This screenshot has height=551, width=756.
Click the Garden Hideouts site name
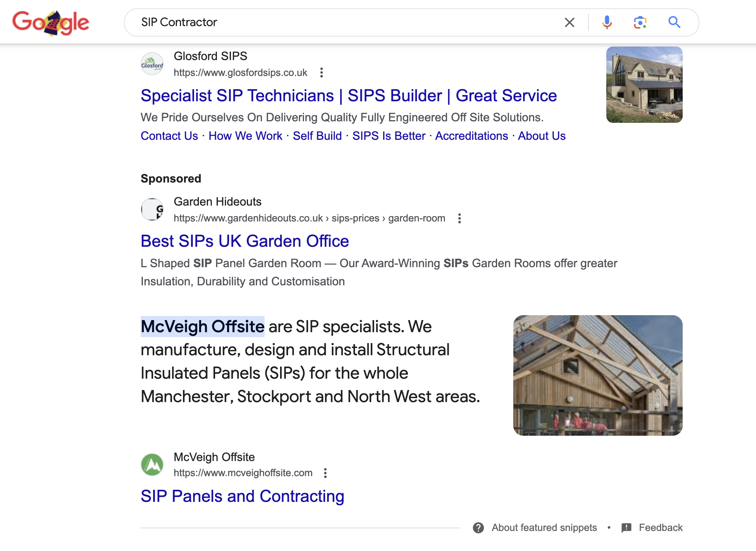(217, 202)
